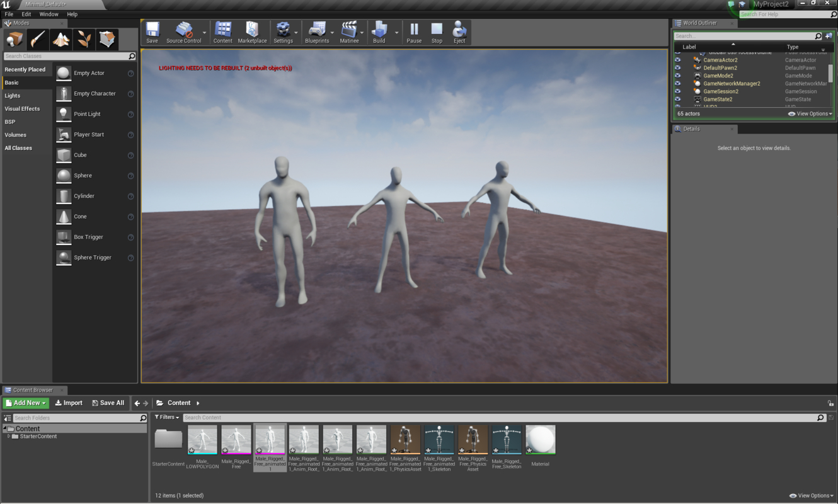
Task: Open the Window menu
Action: pyautogui.click(x=49, y=14)
